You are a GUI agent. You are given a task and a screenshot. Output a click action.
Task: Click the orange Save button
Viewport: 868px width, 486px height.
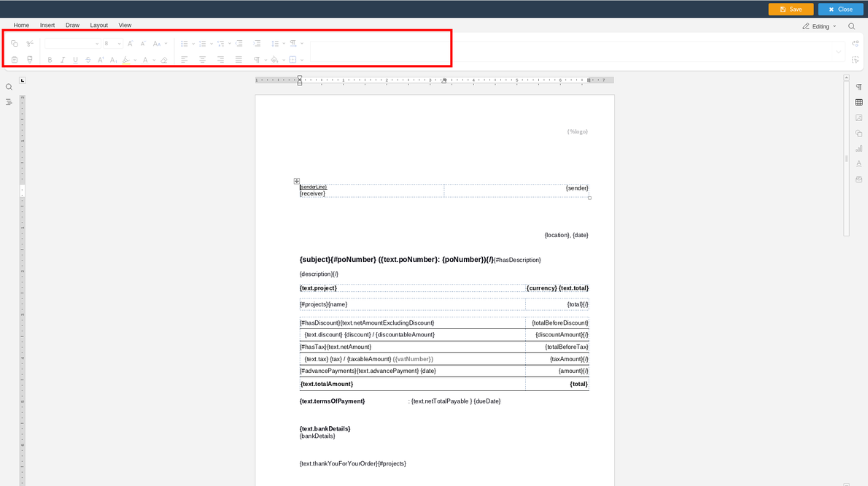pos(791,9)
